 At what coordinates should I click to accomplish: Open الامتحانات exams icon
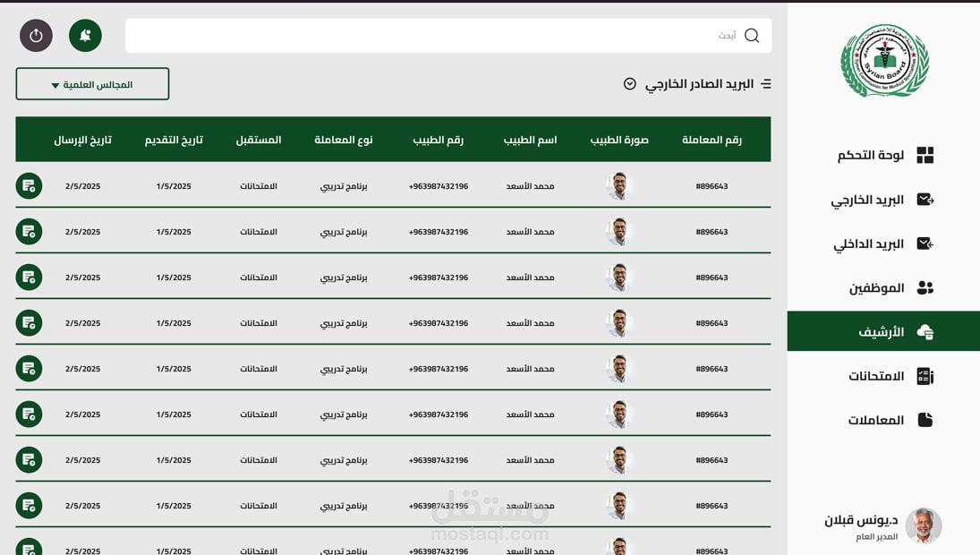tap(925, 376)
